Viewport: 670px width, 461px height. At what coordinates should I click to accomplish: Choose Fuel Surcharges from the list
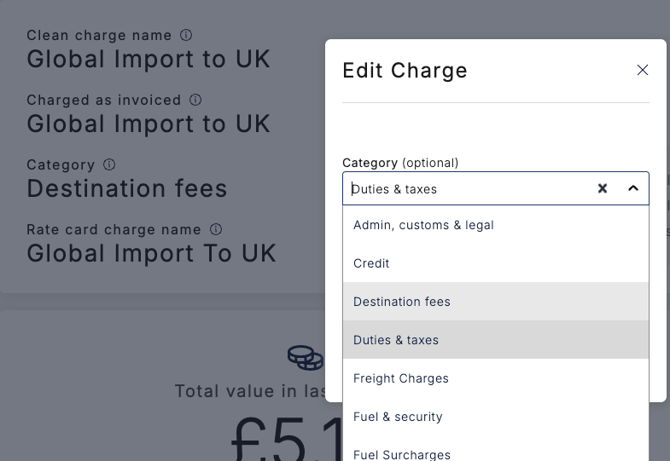402,454
